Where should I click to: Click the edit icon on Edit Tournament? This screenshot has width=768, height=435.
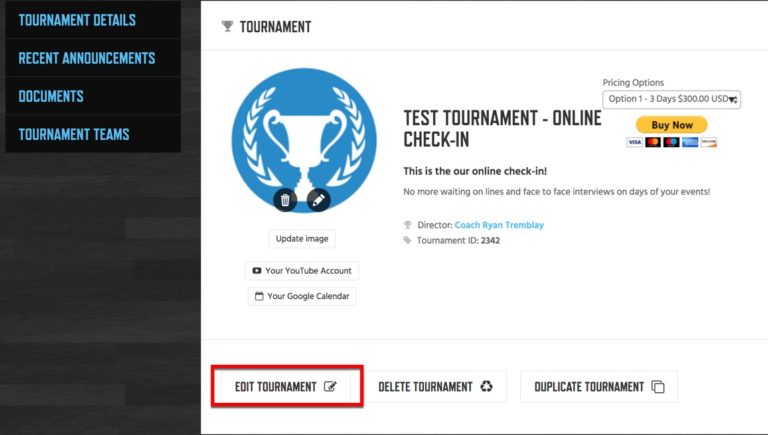330,387
